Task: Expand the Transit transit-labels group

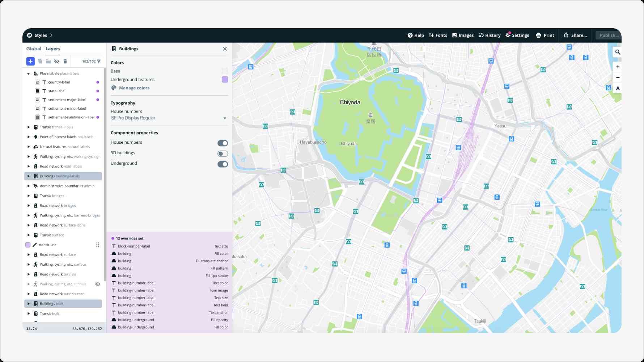Action: click(x=29, y=127)
